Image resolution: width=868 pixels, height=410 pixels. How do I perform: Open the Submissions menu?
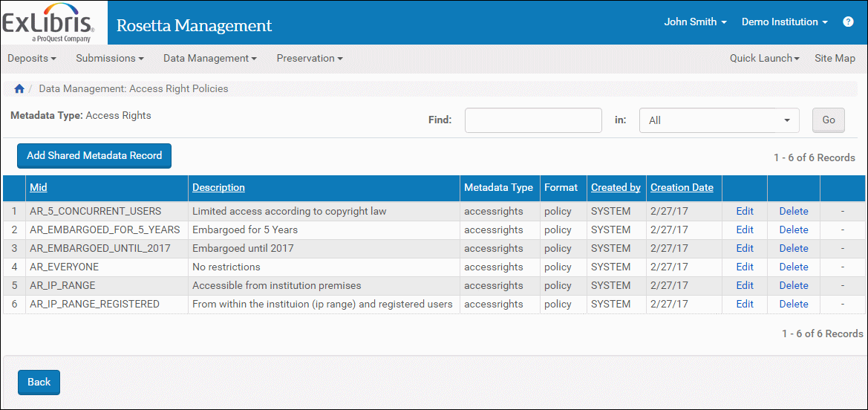109,59
